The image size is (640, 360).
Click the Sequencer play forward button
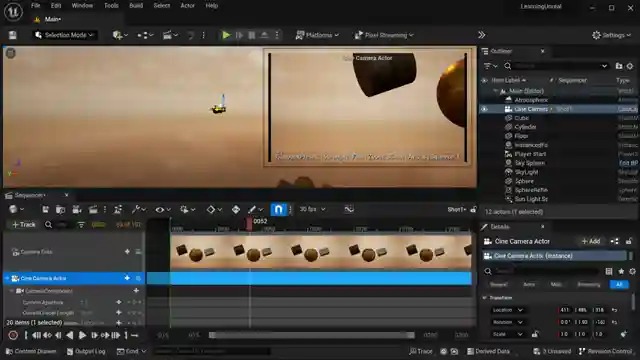[82, 336]
